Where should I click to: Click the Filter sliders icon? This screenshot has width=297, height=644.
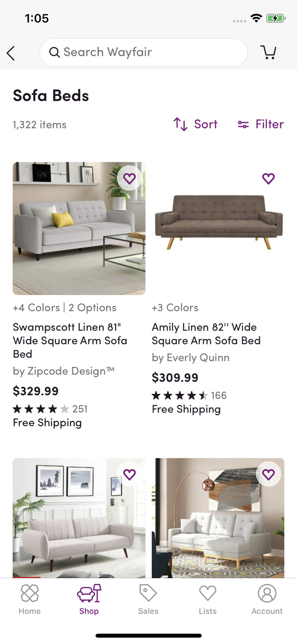point(243,125)
